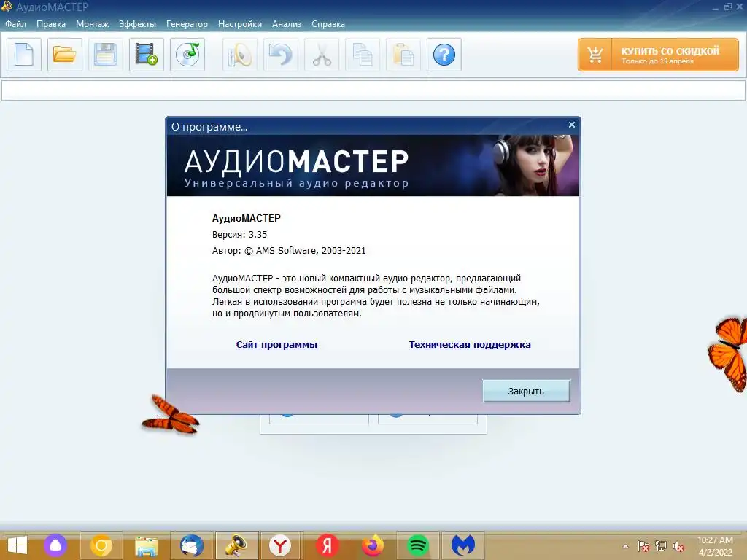Click the taskbar clock showing 10:27 AM
The height and width of the screenshot is (560, 747).
[715, 546]
